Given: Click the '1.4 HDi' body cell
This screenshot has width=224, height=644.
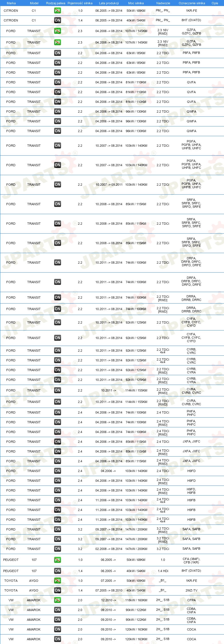Looking at the screenshot, I should click(x=163, y=571).
